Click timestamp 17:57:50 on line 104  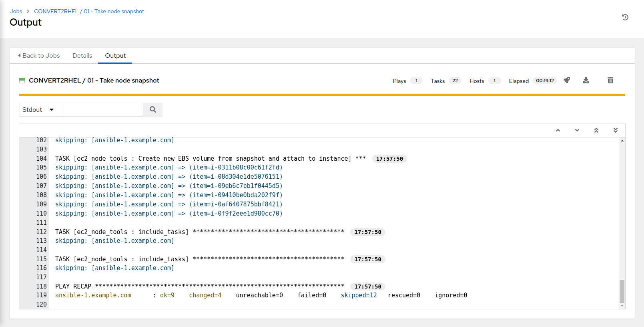pyautogui.click(x=389, y=159)
